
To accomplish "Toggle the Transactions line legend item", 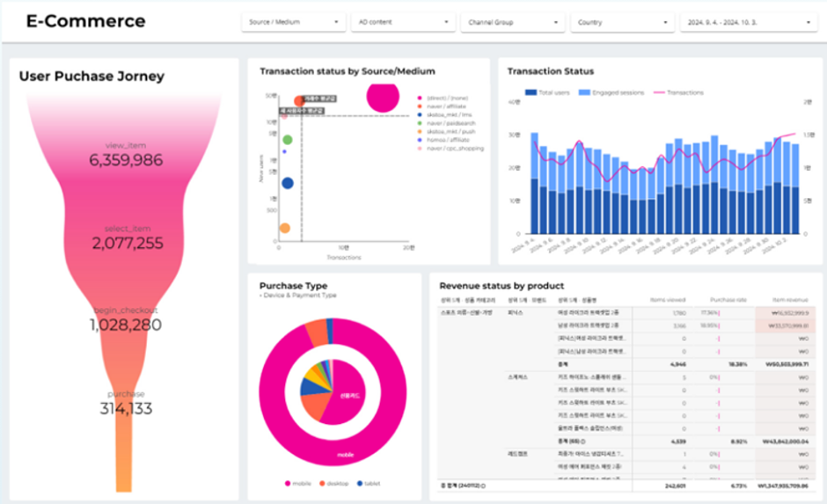I will 678,92.
